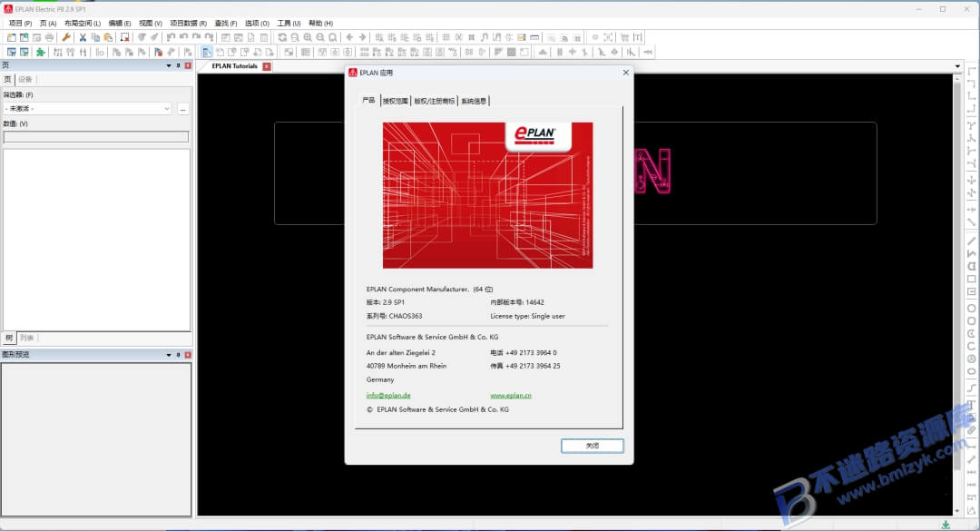Click the go forward arrow icon
The height and width of the screenshot is (531, 980).
362,37
